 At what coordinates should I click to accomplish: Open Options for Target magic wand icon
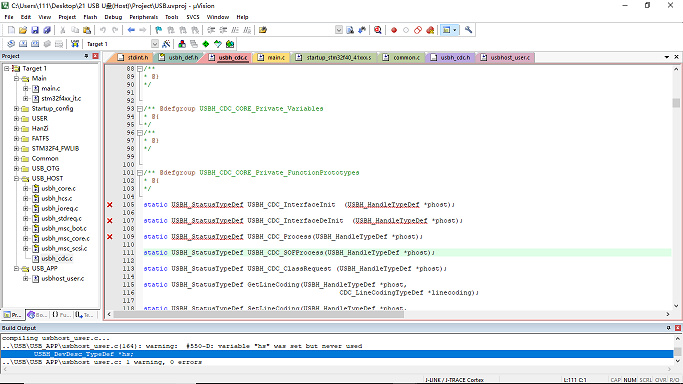click(x=166, y=44)
